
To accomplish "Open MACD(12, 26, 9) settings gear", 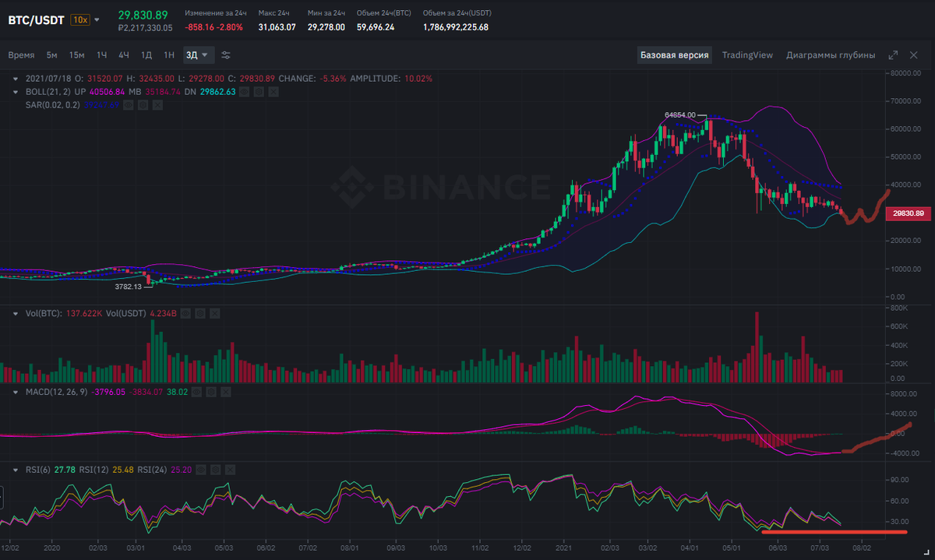I will pos(211,392).
